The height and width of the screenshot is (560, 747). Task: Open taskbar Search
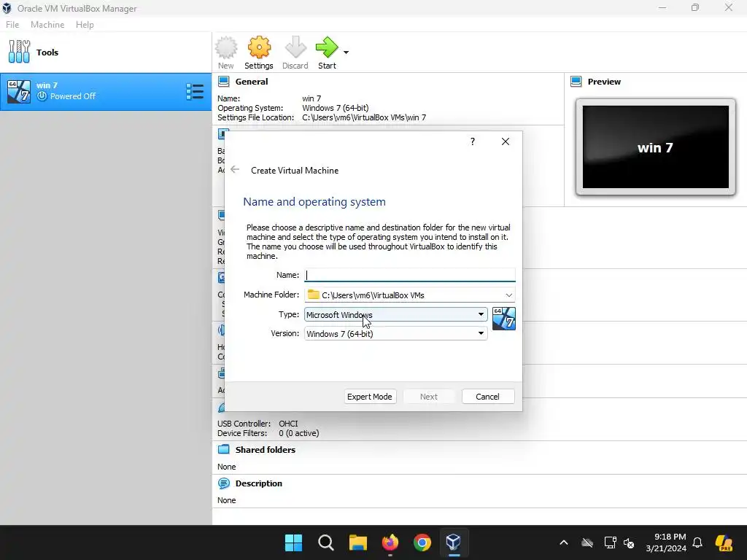tap(326, 542)
